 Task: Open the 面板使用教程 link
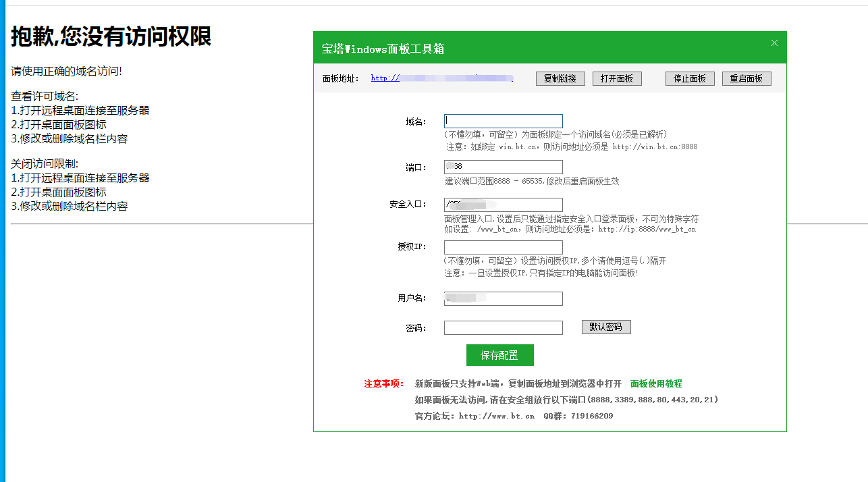(656, 383)
